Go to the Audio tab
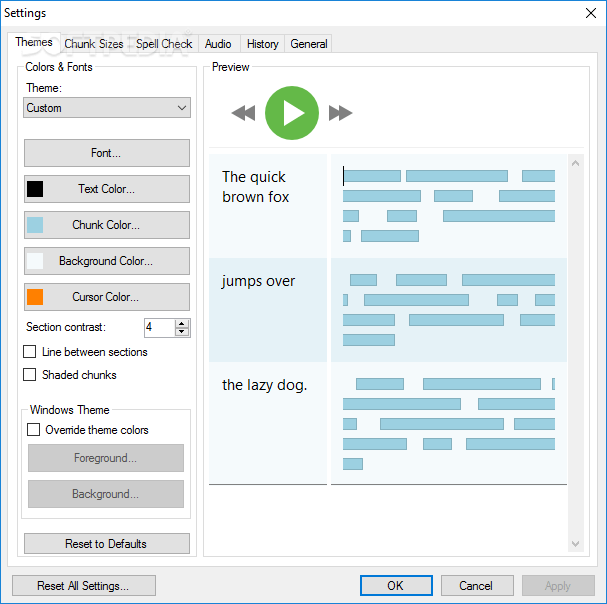 218,44
